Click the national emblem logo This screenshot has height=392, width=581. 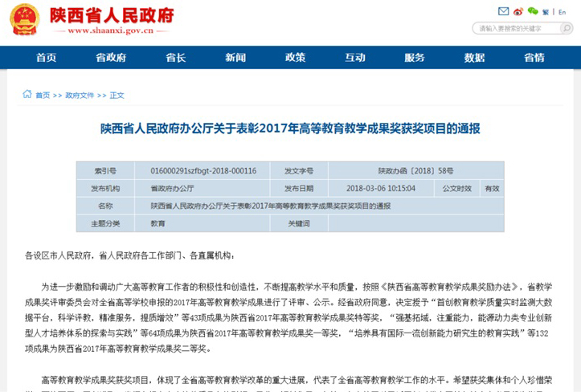25,20
